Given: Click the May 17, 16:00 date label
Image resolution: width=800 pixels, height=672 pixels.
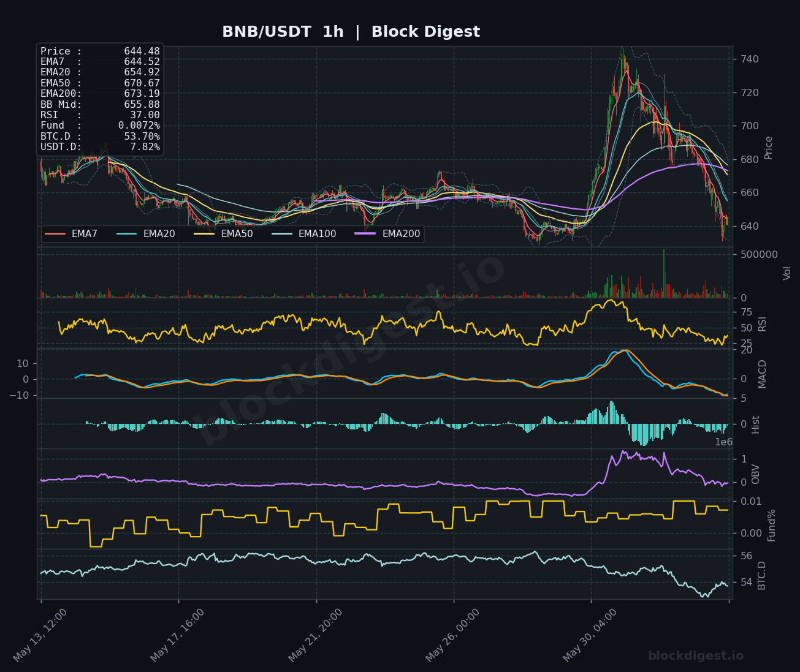Looking at the screenshot, I should tap(178, 635).
